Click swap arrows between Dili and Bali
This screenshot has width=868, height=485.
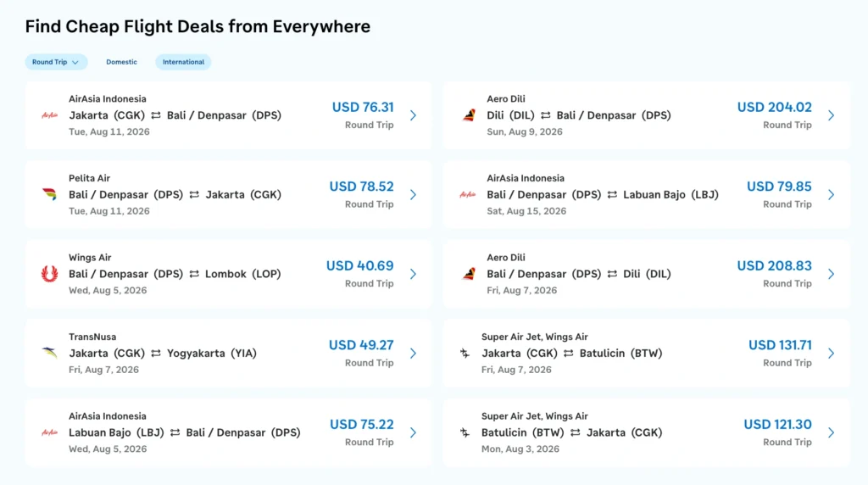(x=546, y=115)
